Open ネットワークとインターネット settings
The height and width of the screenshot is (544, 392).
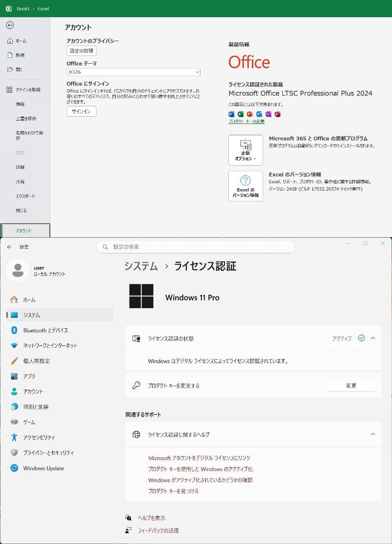[x=60, y=346]
